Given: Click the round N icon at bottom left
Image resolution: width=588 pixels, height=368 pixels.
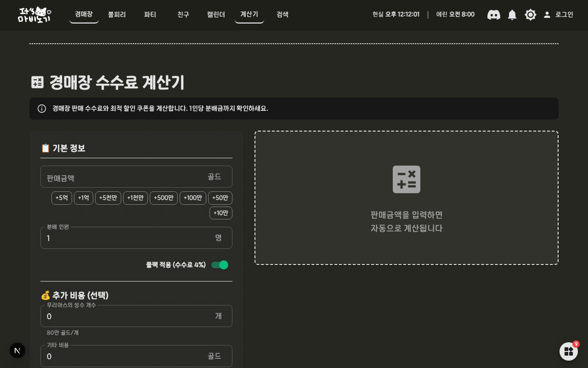Looking at the screenshot, I should tap(17, 351).
